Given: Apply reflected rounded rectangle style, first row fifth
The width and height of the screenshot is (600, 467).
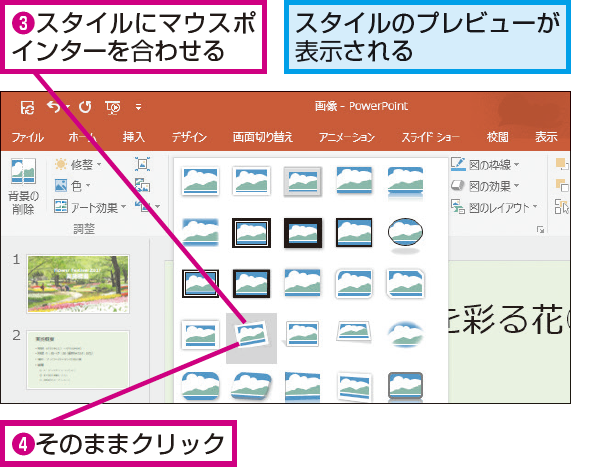Looking at the screenshot, I should point(405,183).
